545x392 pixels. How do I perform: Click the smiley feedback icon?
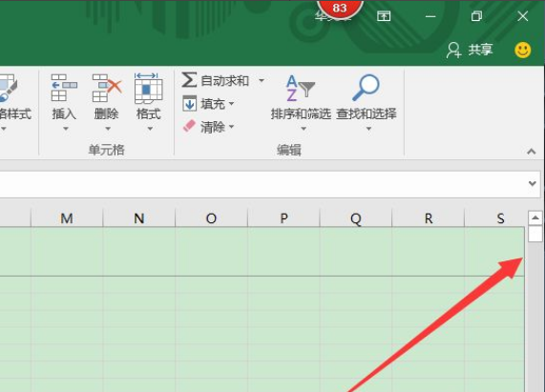point(522,51)
